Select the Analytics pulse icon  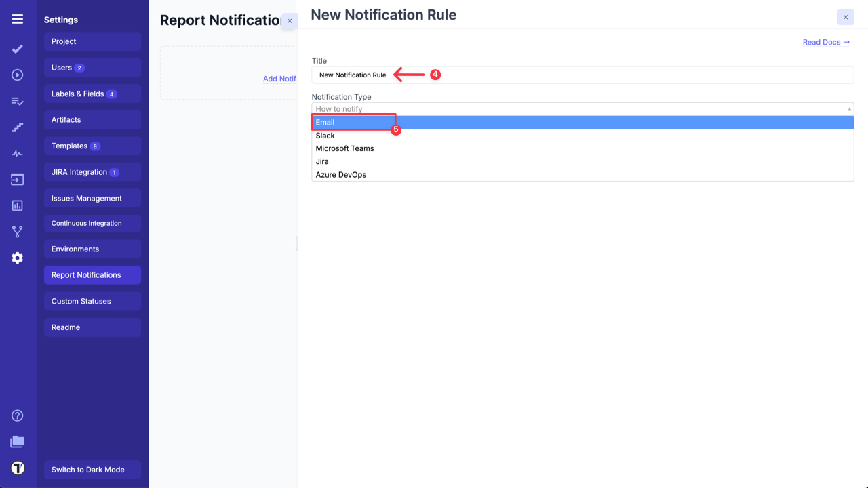17,152
